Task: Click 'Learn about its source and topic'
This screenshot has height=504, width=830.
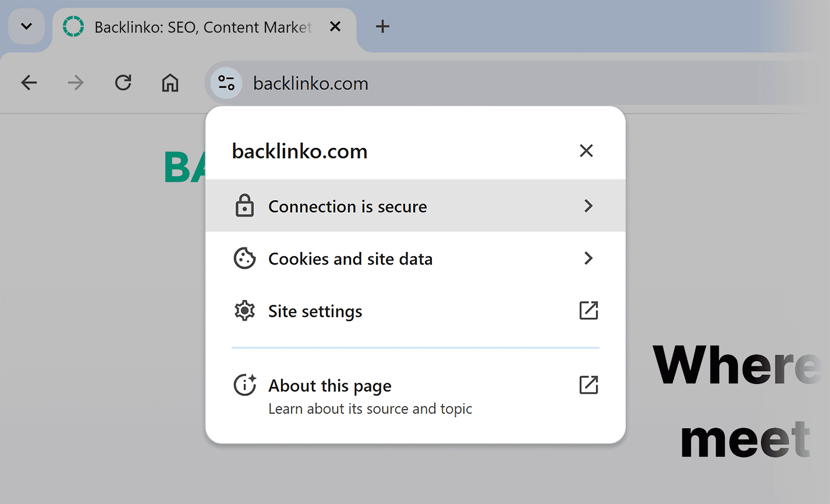Action: click(x=370, y=409)
